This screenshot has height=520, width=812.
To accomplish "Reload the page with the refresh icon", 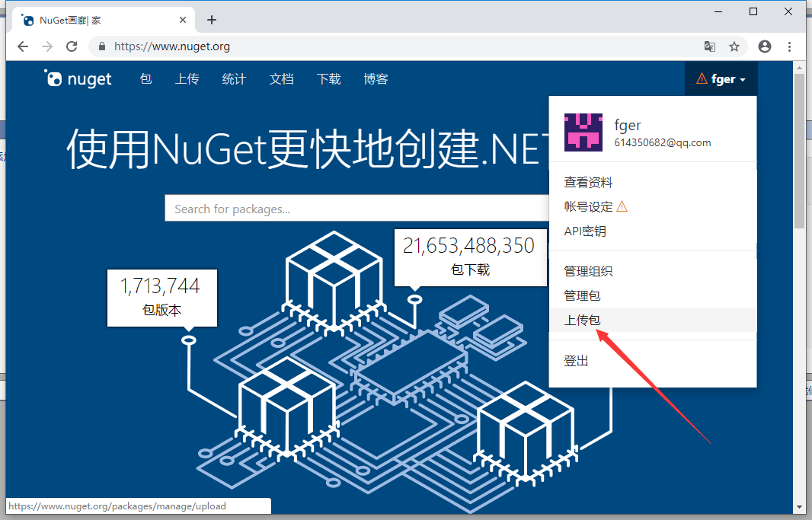I will click(72, 46).
